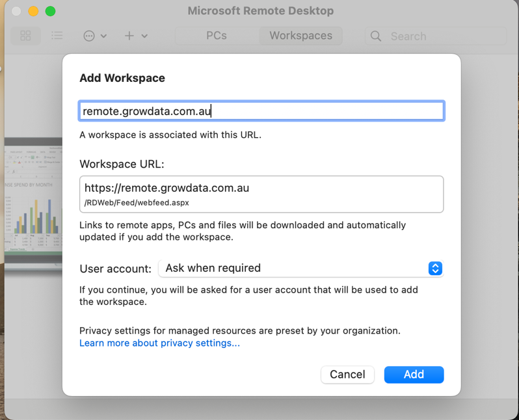Image resolution: width=519 pixels, height=420 pixels.
Task: Click the spreadsheet chart thumbnail behind the dialog
Action: tap(33, 203)
